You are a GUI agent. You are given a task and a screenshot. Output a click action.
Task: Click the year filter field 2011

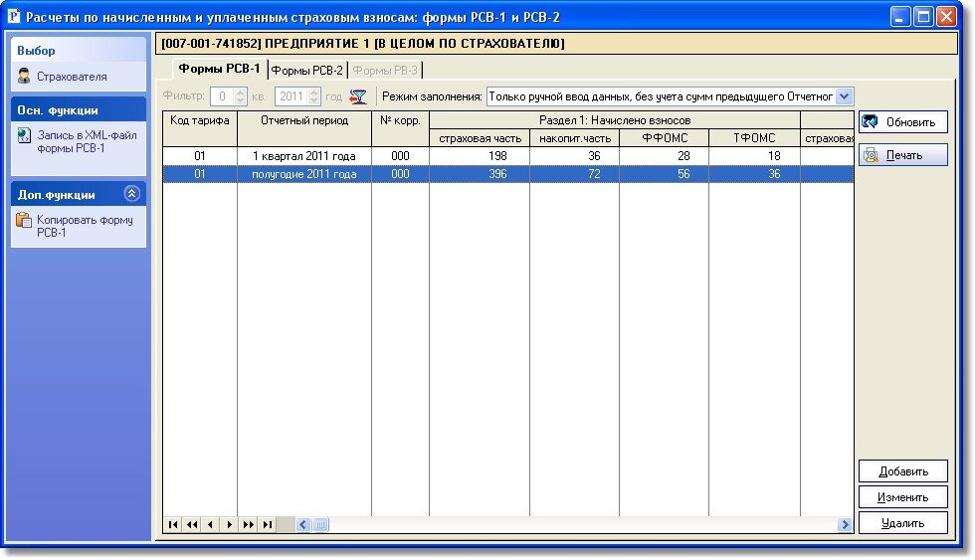[x=291, y=96]
